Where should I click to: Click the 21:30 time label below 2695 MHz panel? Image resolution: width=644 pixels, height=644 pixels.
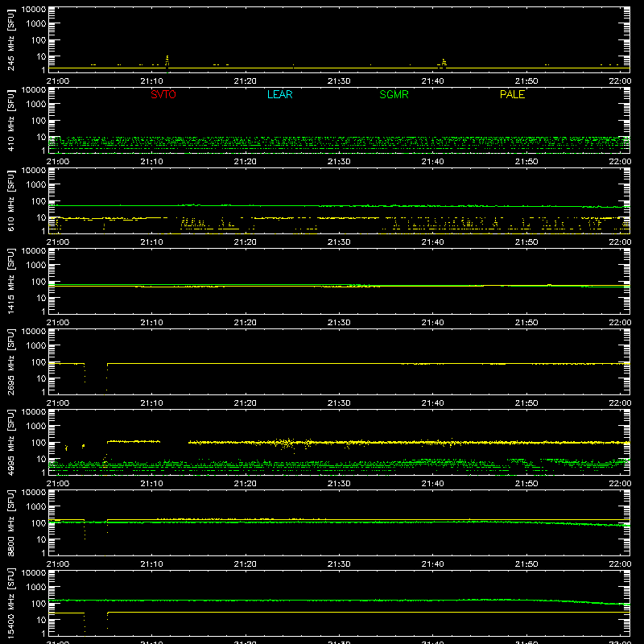[339, 403]
